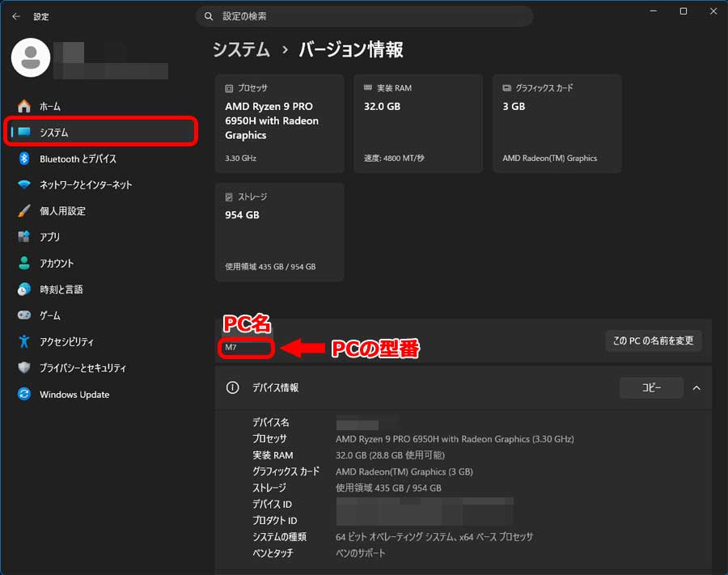Click the 設定の検索 search field
Image resolution: width=728 pixels, height=575 pixels.
[x=365, y=16]
